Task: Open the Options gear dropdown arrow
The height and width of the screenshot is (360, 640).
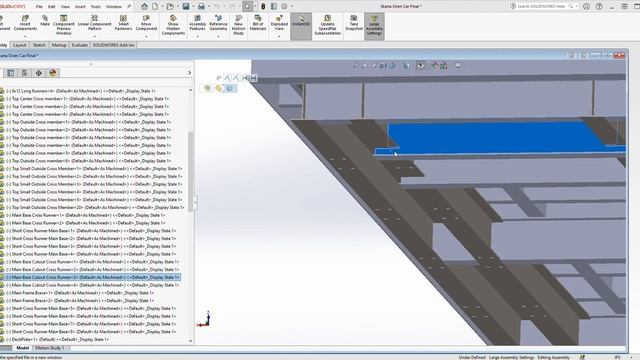Action: tap(291, 7)
